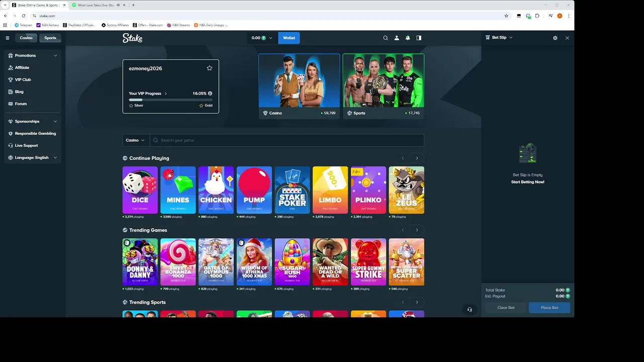Close the Bet Slip panel
This screenshot has height=362, width=644.
567,38
